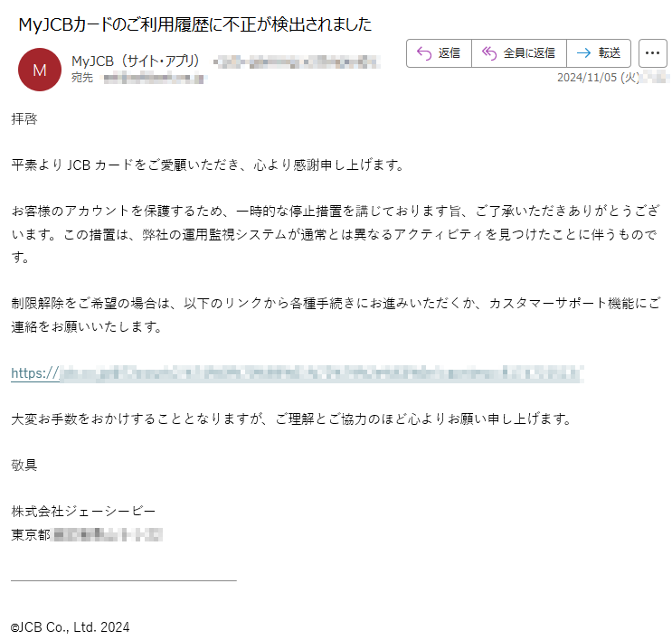Click the greeting 拝啓 in the body
The height and width of the screenshot is (640, 672).
[24, 118]
